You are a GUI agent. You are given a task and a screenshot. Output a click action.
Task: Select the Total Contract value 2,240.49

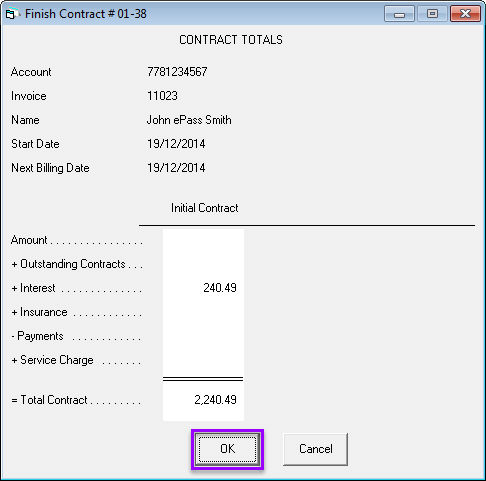[215, 400]
